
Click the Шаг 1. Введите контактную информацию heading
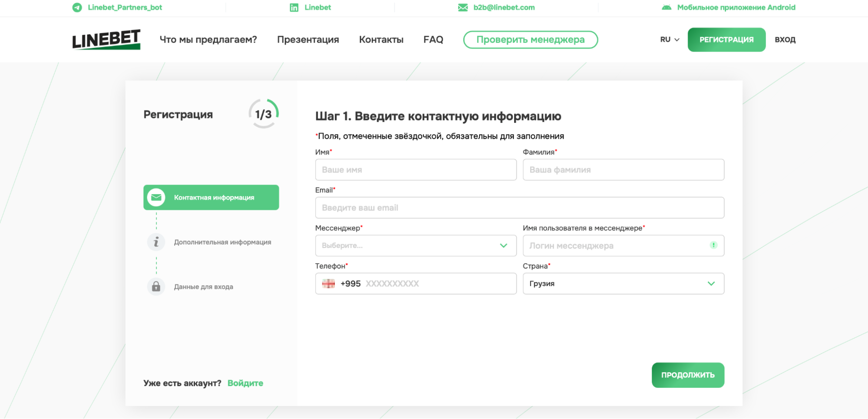[438, 116]
